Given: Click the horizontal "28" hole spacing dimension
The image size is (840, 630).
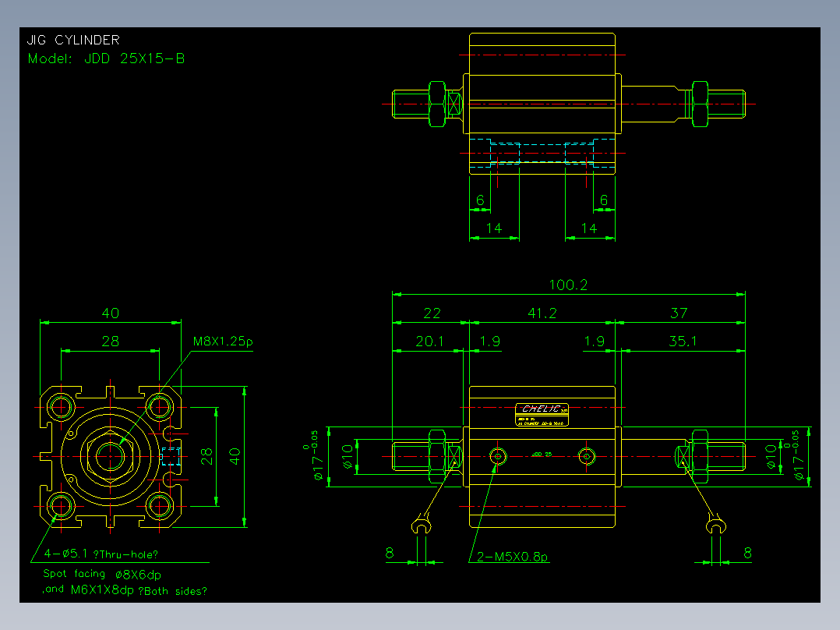Looking at the screenshot, I should 111,341.
